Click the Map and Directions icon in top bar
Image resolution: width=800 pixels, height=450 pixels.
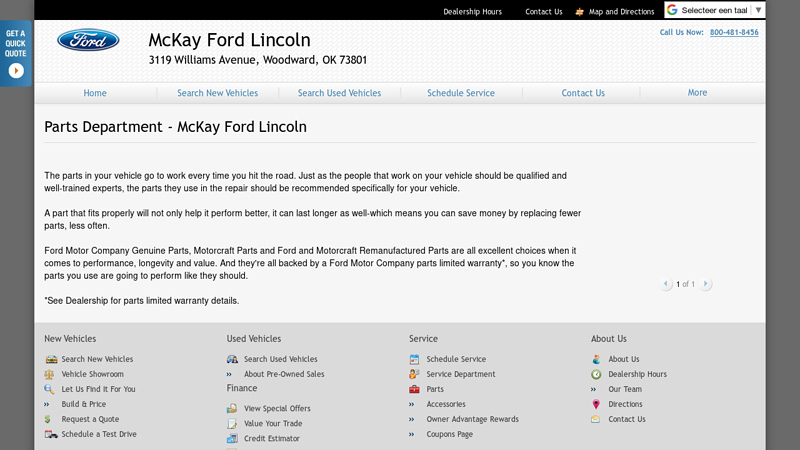579,12
